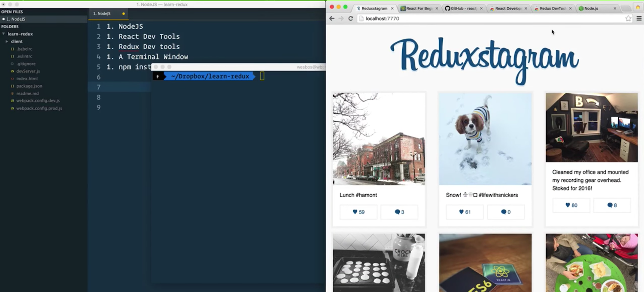This screenshot has width=644, height=292.
Task: Open devServer.js in the sidebar
Action: coord(28,71)
